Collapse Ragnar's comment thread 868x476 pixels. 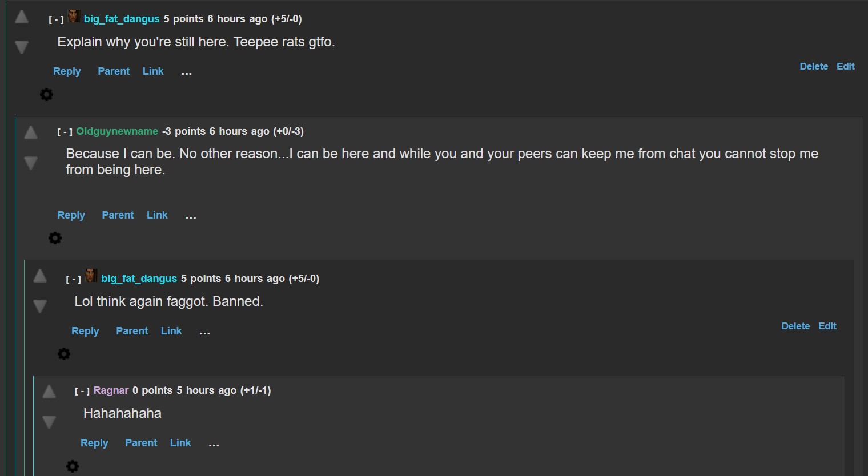82,391
